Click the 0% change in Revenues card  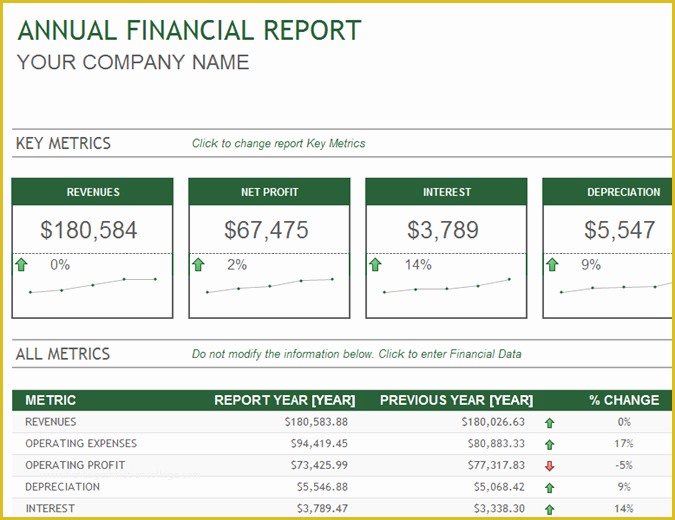(60, 264)
